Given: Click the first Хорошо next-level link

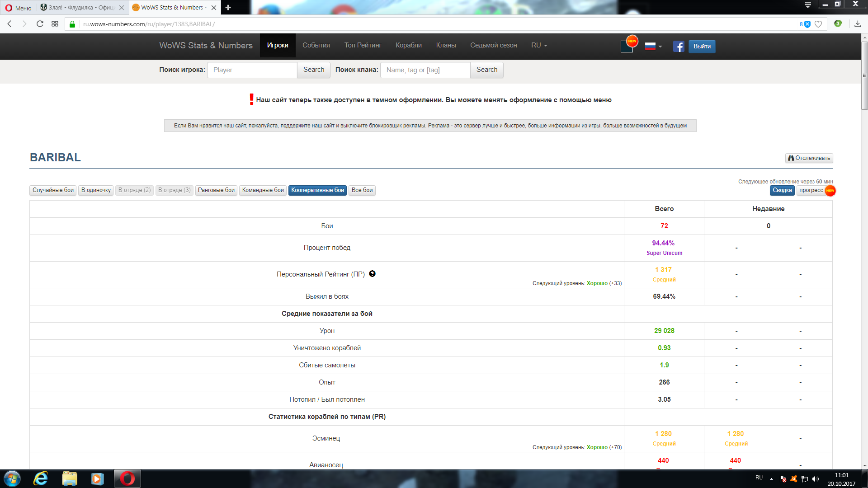Looking at the screenshot, I should click(597, 283).
